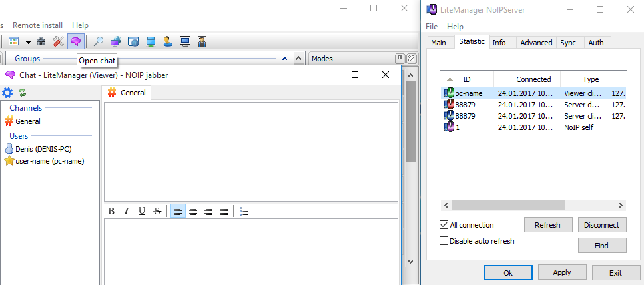Open File menu in NoIPServer window
Viewport: 644px width, 285px height.
click(x=432, y=26)
